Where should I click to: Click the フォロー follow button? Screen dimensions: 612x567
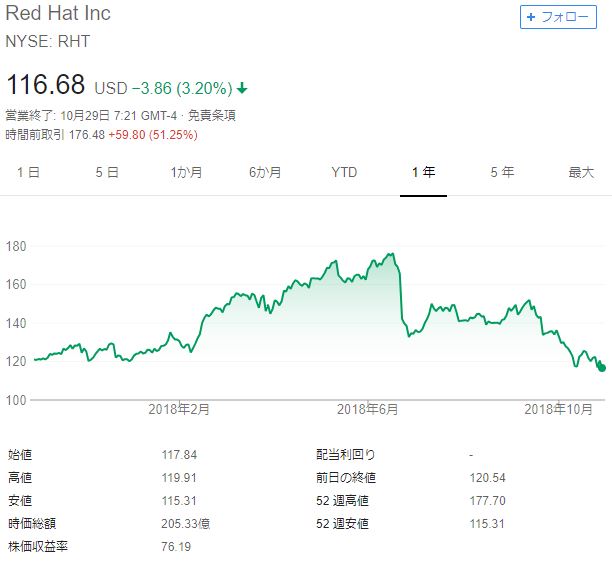[x=558, y=17]
